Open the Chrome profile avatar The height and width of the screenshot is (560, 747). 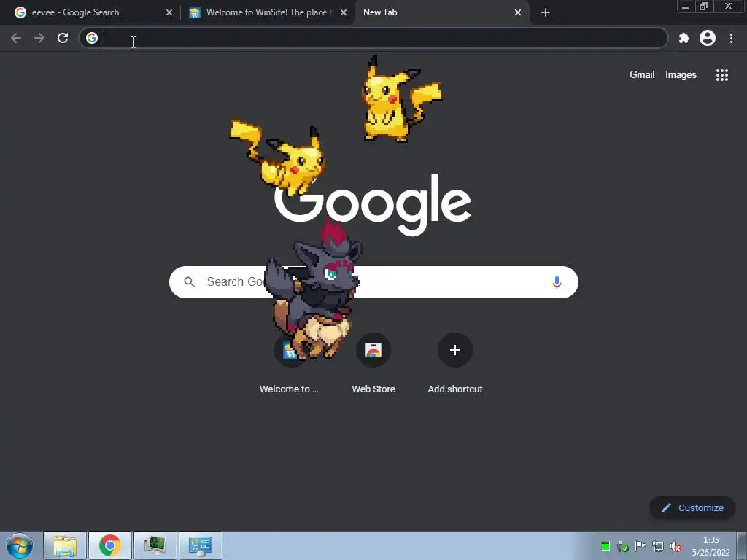tap(708, 38)
